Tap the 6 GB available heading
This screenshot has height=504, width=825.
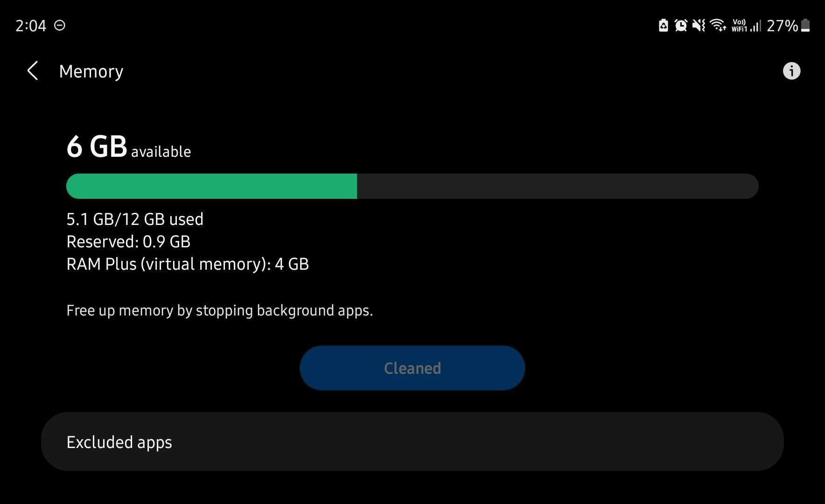(128, 147)
